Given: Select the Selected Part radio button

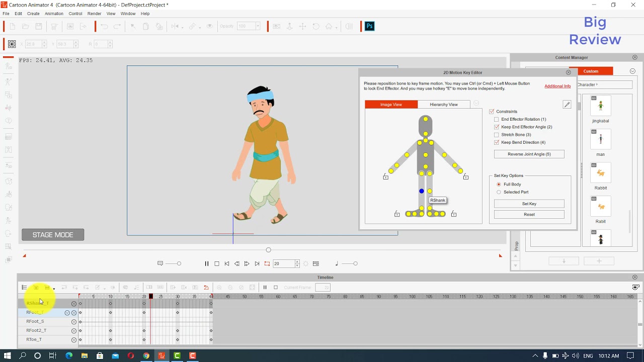Looking at the screenshot, I should 499,192.
